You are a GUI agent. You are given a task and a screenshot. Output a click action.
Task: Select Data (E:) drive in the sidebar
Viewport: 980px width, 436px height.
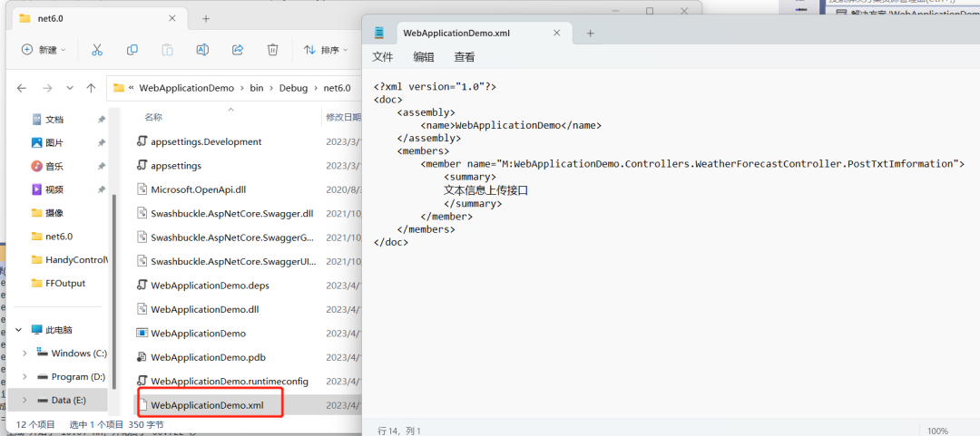(x=69, y=400)
